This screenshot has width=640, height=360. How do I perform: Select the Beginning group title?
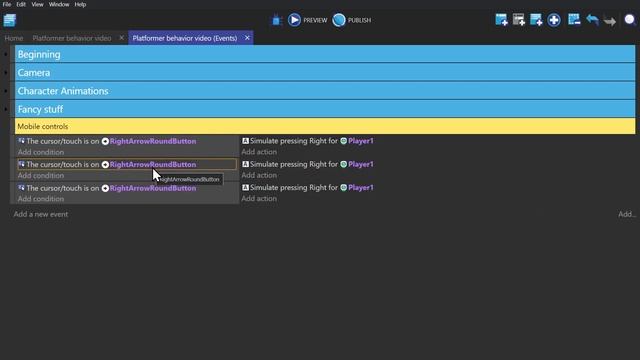[x=39, y=54]
